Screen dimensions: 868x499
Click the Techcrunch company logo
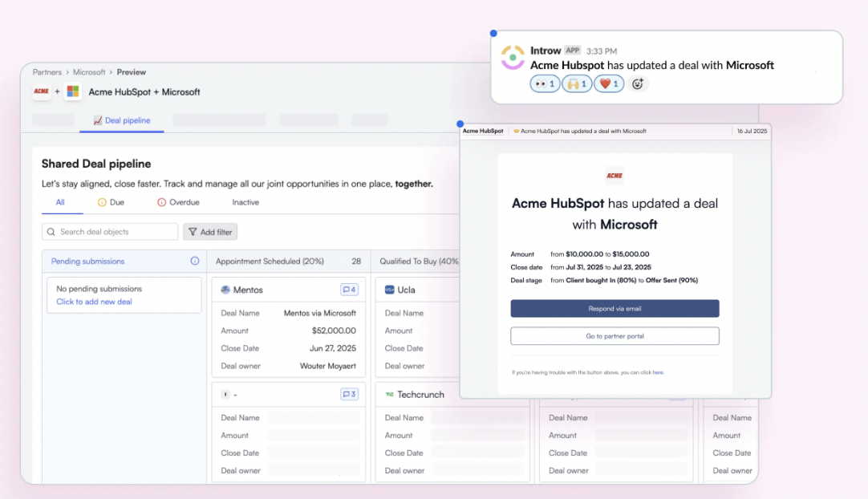point(390,395)
